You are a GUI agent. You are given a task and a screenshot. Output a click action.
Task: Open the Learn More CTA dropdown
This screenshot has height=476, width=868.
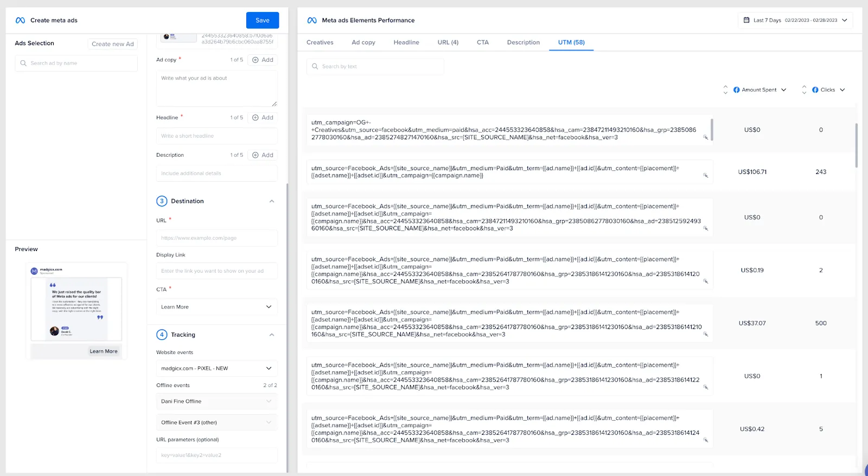click(x=217, y=307)
